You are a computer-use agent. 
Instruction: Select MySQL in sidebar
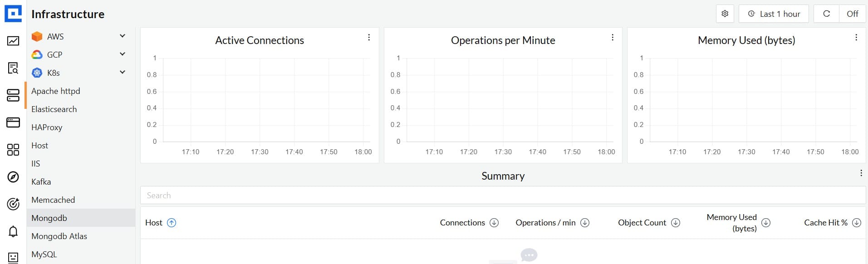[81, 254]
